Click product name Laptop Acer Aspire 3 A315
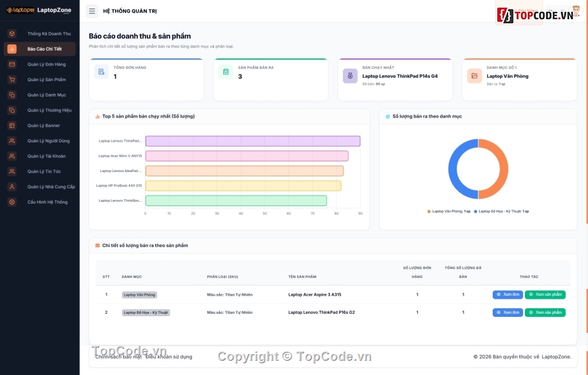588x375 pixels. (x=314, y=295)
